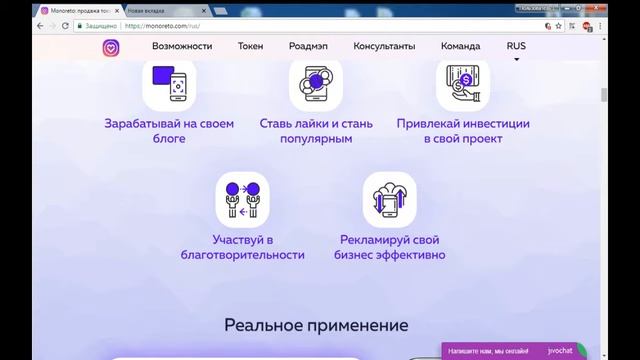Screen dimensions: 640x360
Task: Click the red extension icon in toolbar
Action: [587, 26]
